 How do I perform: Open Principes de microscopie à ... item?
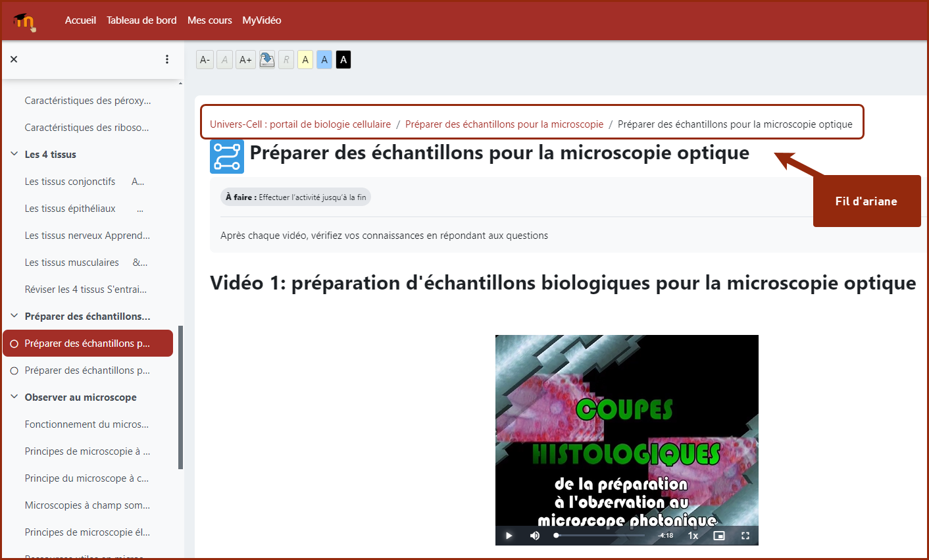click(88, 451)
